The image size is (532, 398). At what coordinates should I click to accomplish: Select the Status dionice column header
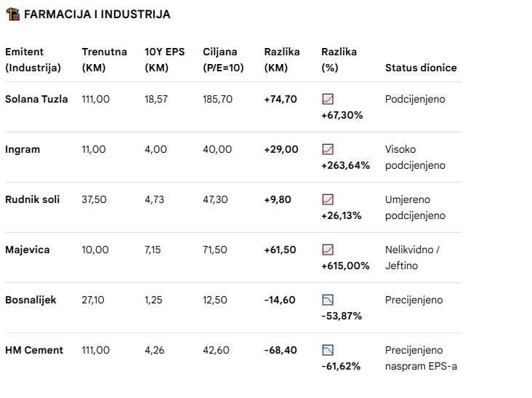click(421, 68)
